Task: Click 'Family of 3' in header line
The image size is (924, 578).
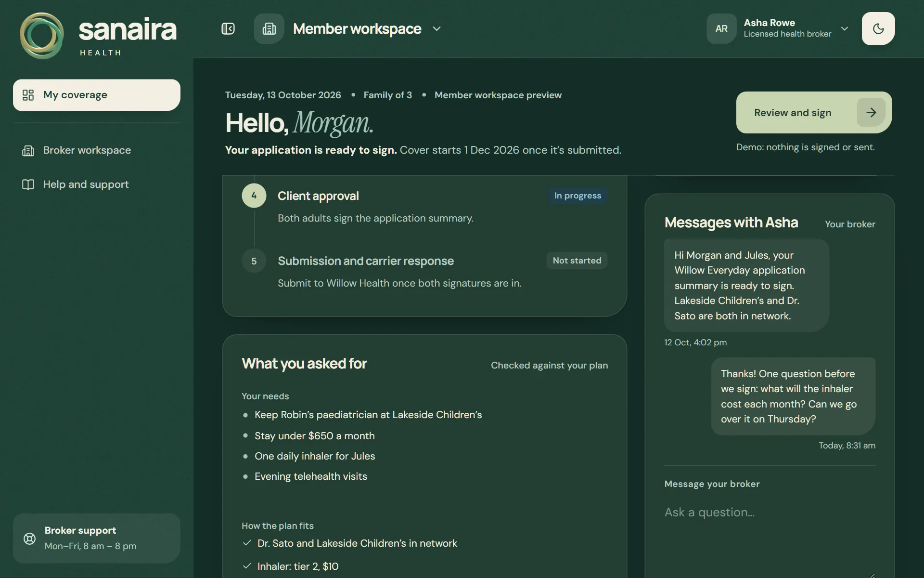Action: coord(387,95)
